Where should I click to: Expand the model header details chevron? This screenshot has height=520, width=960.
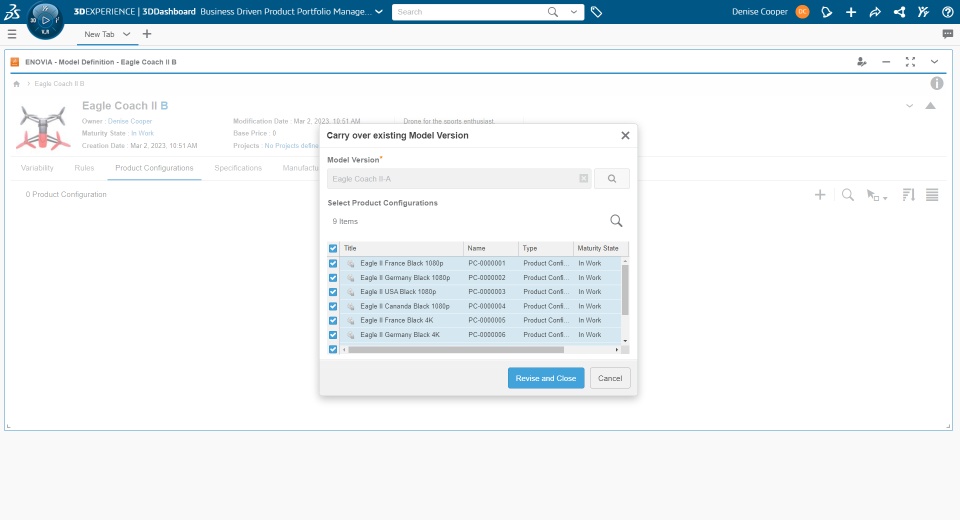click(910, 106)
